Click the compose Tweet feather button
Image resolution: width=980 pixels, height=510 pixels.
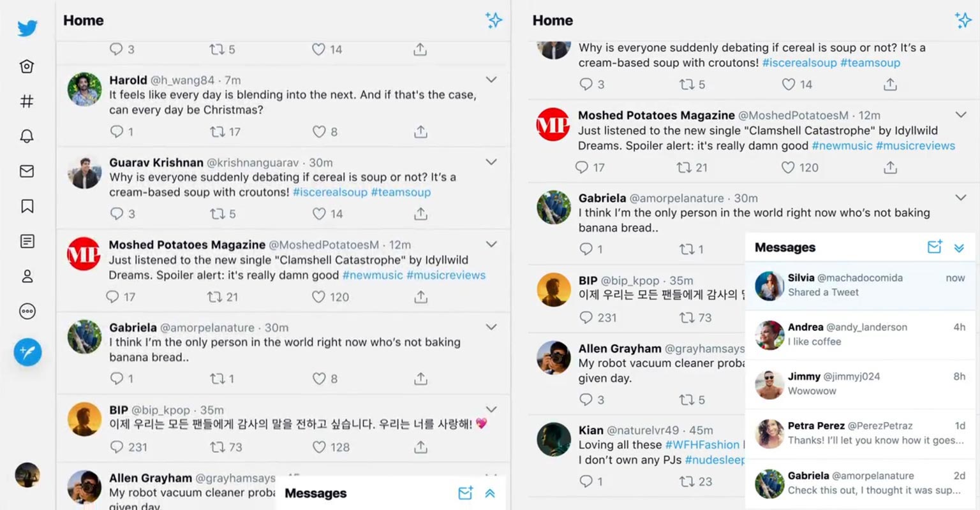(x=27, y=352)
